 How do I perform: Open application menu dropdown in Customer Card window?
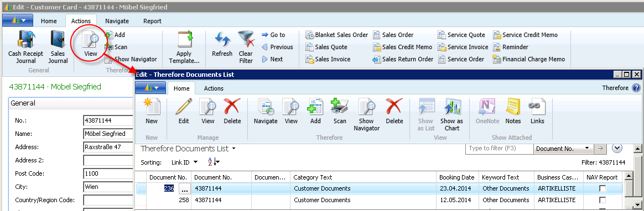point(18,20)
